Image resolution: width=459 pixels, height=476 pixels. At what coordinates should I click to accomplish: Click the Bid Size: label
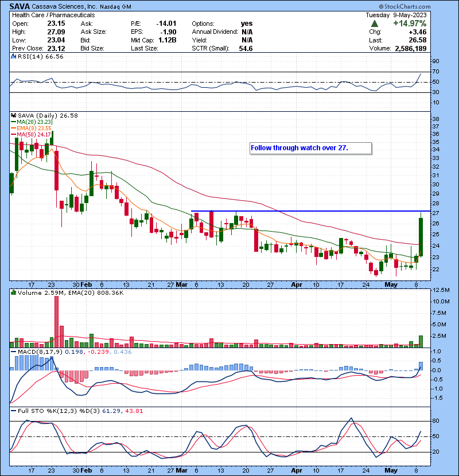pyautogui.click(x=92, y=49)
